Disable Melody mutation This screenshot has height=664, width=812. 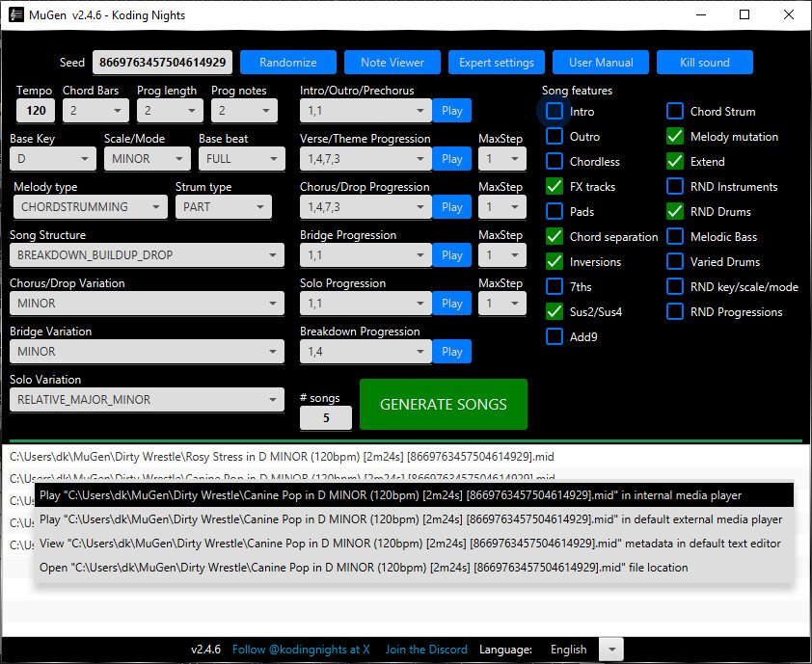674,136
